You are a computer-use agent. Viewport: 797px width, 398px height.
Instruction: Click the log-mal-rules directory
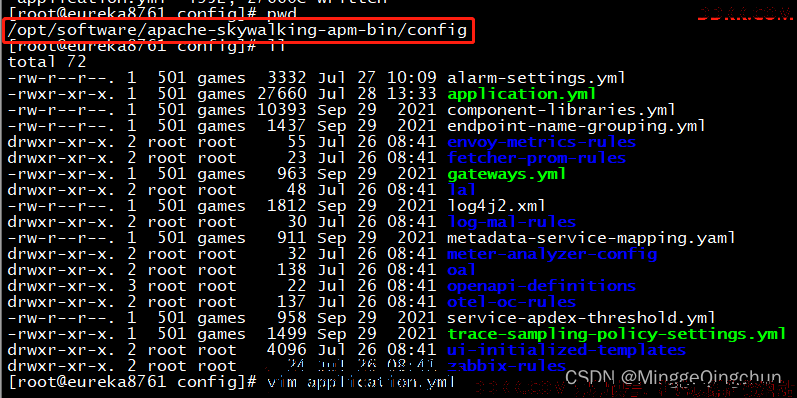click(x=511, y=222)
